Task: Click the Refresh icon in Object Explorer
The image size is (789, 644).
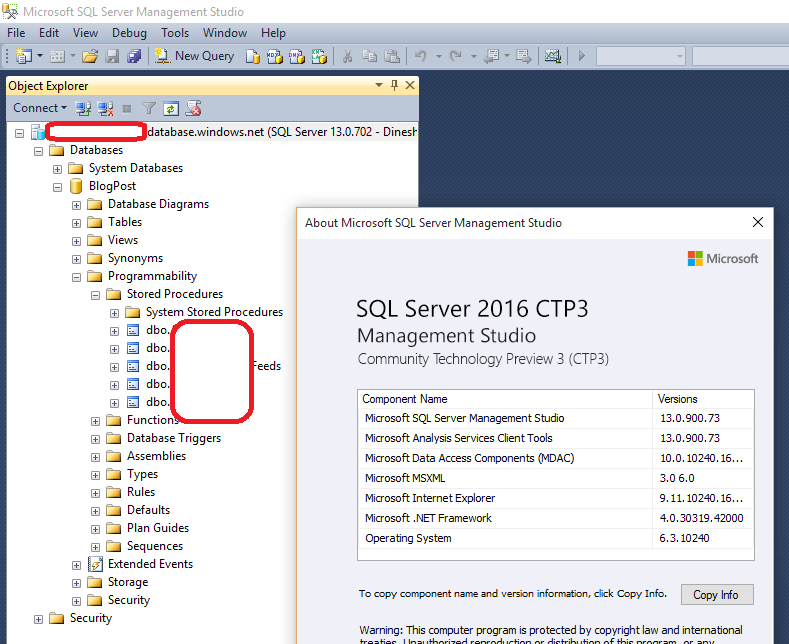Action: pyautogui.click(x=171, y=108)
